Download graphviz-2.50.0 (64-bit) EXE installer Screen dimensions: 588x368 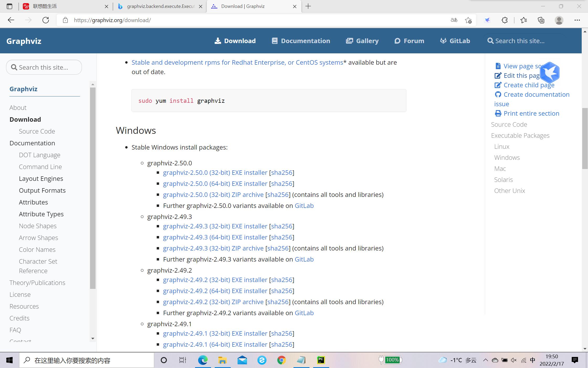pyautogui.click(x=215, y=184)
